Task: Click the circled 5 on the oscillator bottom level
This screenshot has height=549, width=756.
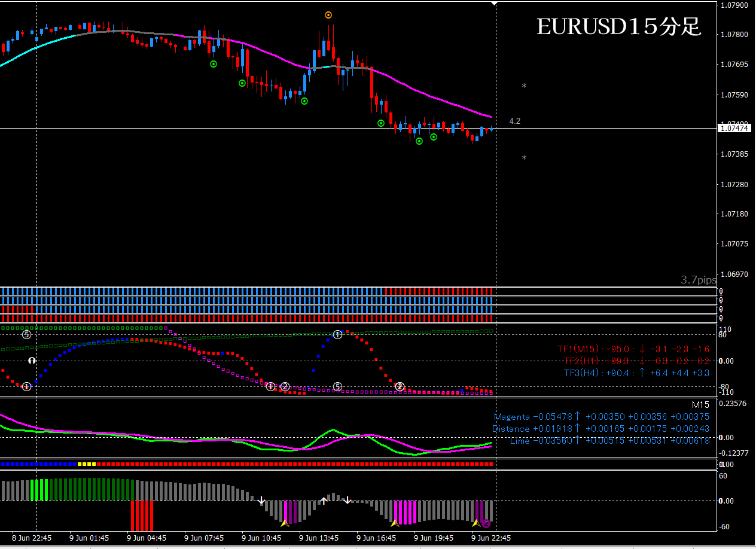Action: [x=337, y=387]
